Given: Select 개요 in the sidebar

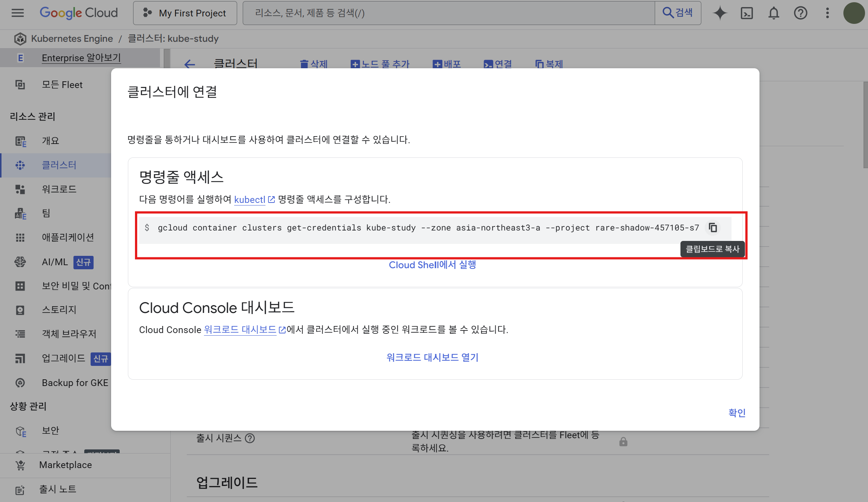Looking at the screenshot, I should (x=50, y=141).
